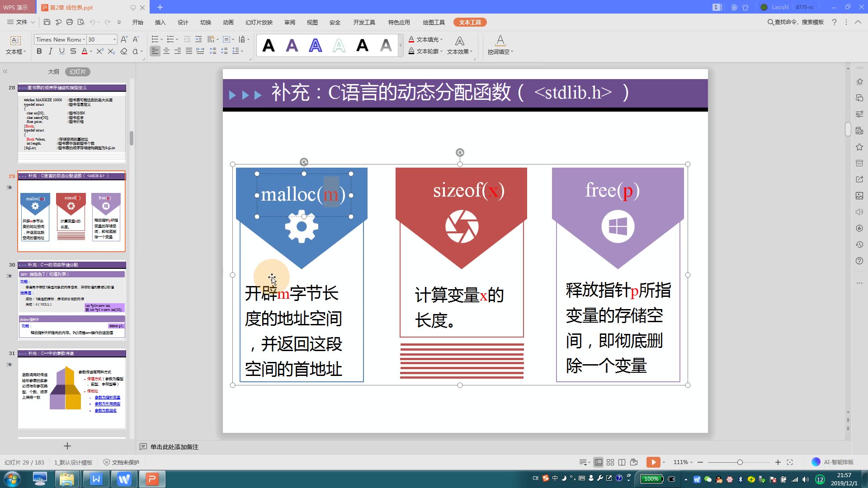Switch to Slide Sorter view in status bar

pyautogui.click(x=610, y=462)
